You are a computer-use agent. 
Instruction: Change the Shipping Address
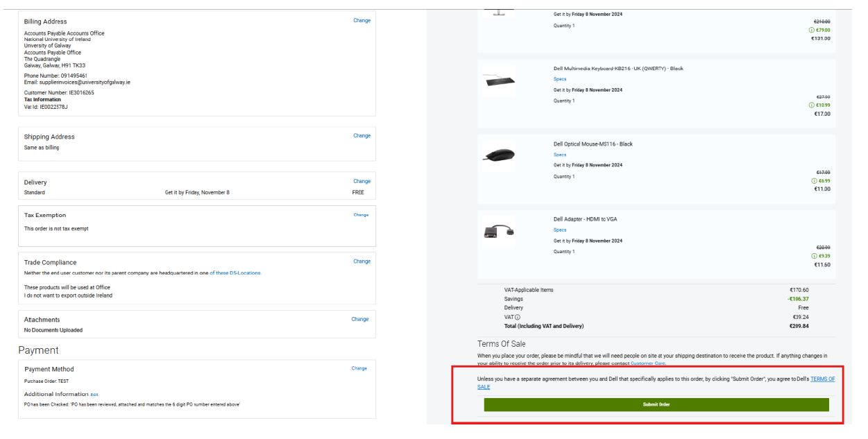(x=361, y=136)
